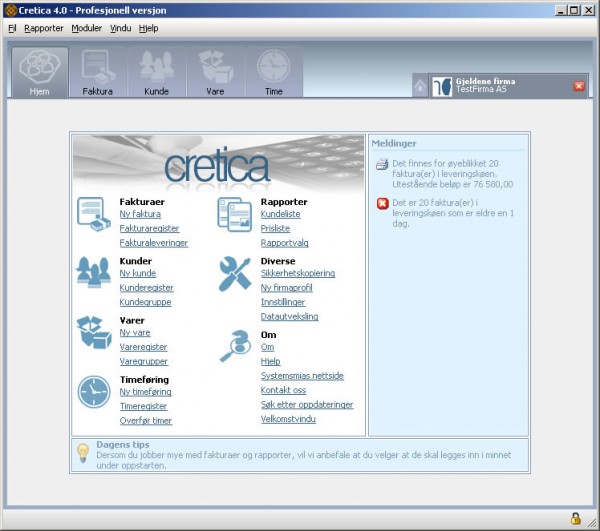Open the Moduler menu
Screen dimensions: 600x531
[x=86, y=28]
